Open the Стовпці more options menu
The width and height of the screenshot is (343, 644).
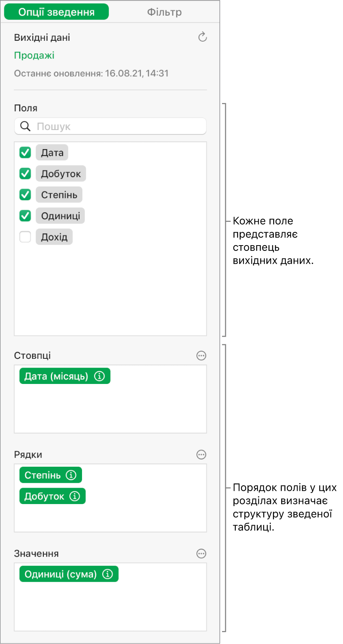click(x=201, y=356)
